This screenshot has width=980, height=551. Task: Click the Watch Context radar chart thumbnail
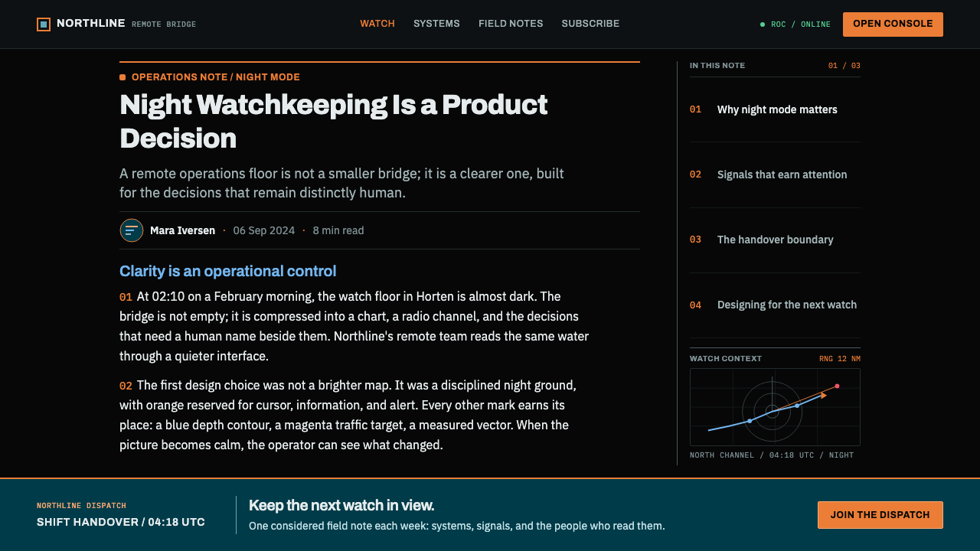point(775,407)
